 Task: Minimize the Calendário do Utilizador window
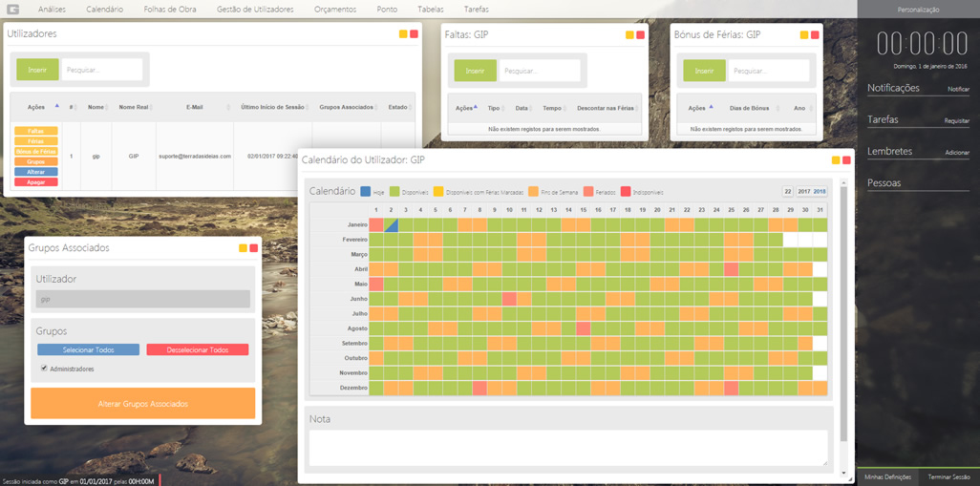tap(836, 160)
